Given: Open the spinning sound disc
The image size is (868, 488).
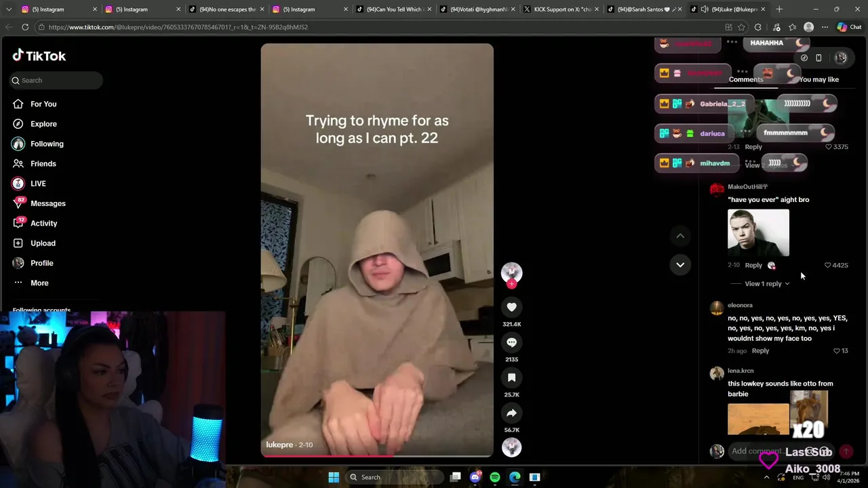Looking at the screenshot, I should (511, 447).
